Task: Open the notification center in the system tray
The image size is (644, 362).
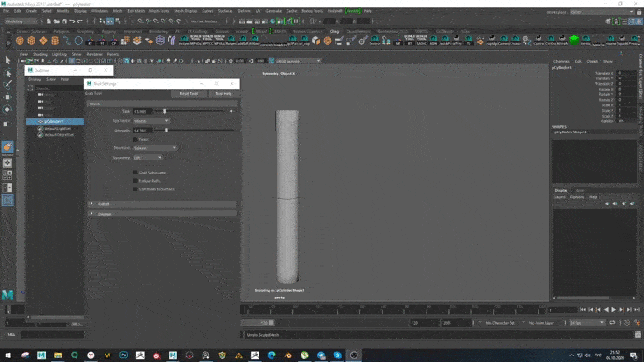Action: tap(634, 355)
